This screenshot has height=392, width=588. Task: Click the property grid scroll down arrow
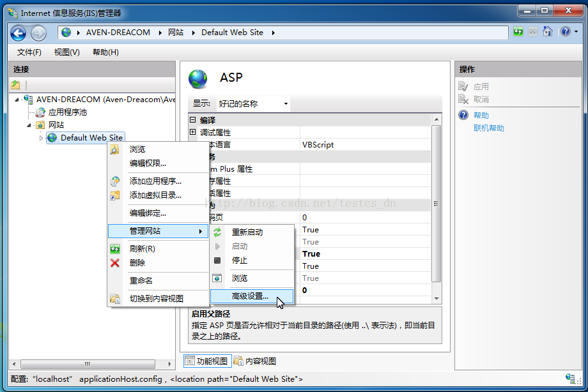pyautogui.click(x=436, y=298)
